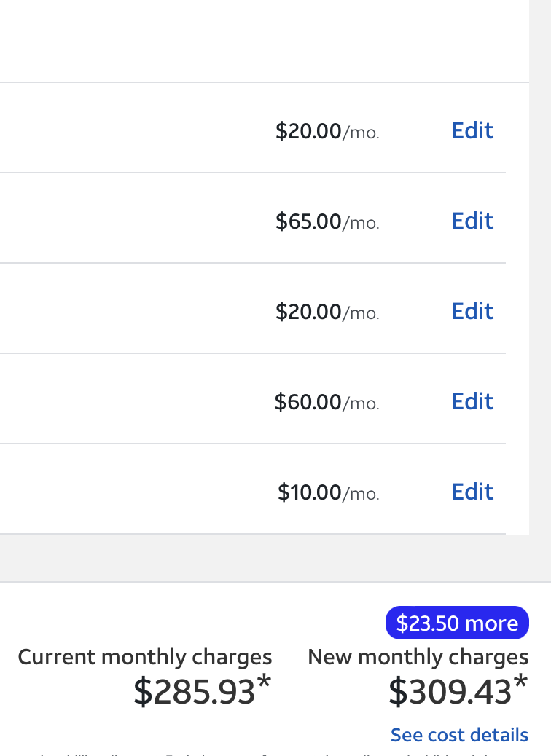This screenshot has width=551, height=756.
Task: Click the $23.50 more badge
Action: coord(457,623)
